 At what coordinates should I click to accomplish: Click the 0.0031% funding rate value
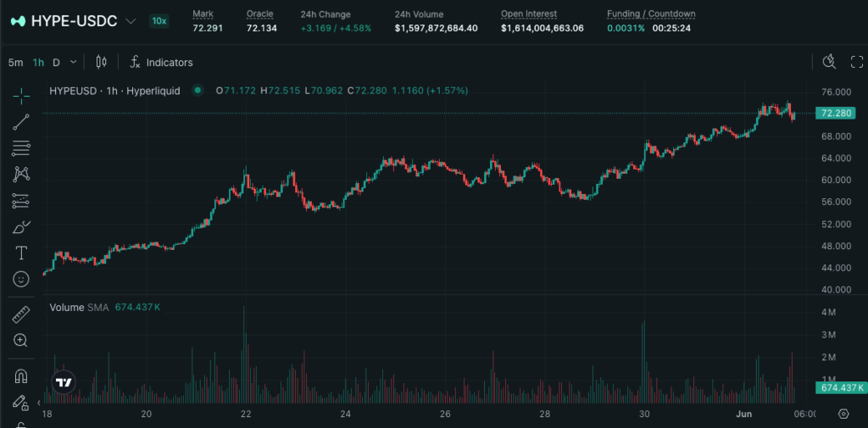click(626, 28)
